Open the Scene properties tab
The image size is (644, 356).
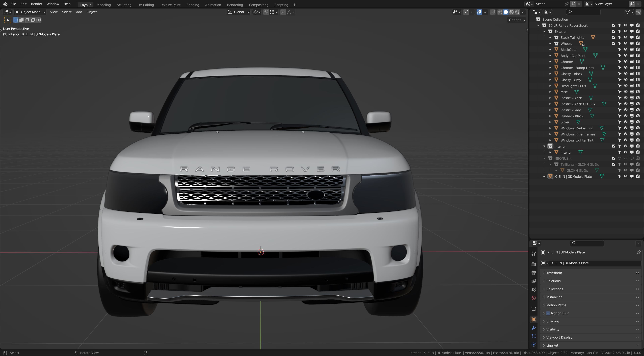click(x=533, y=290)
